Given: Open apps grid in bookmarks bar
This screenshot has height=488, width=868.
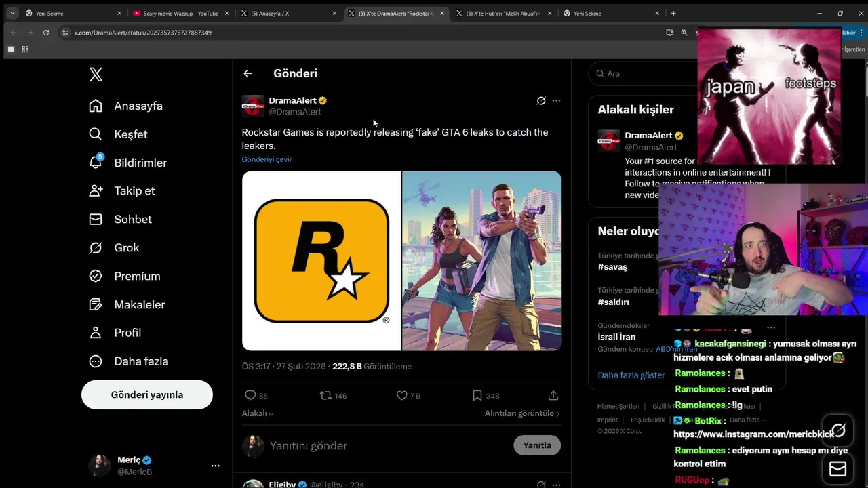Looking at the screenshot, I should 25,49.
